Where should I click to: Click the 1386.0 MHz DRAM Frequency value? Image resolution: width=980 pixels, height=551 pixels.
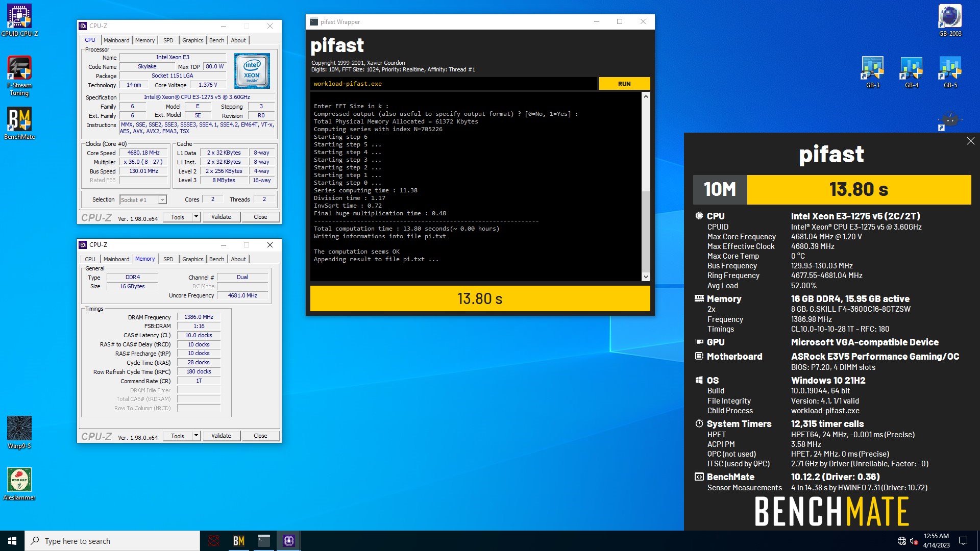199,317
